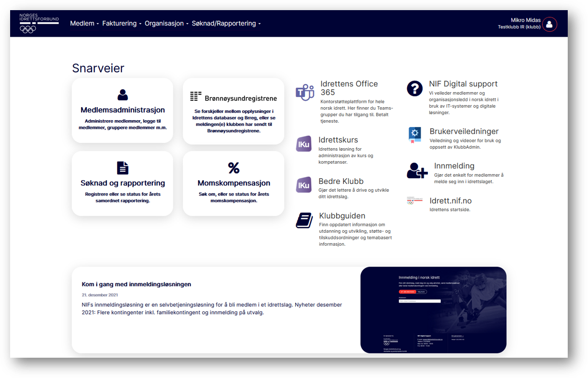
Task: Click text 'Se forskjeller mellom opplysninger i Idrettens database'
Action: coord(233,121)
